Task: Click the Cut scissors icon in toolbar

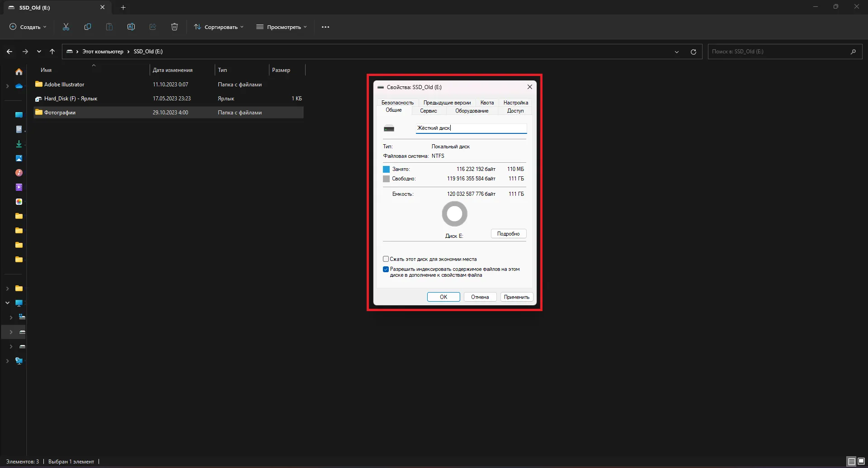Action: 66,27
